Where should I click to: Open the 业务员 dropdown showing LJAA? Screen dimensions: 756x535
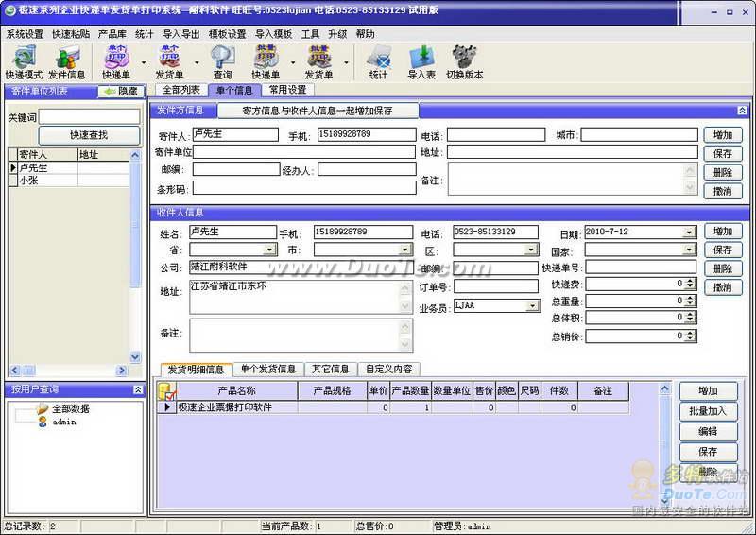(x=532, y=306)
